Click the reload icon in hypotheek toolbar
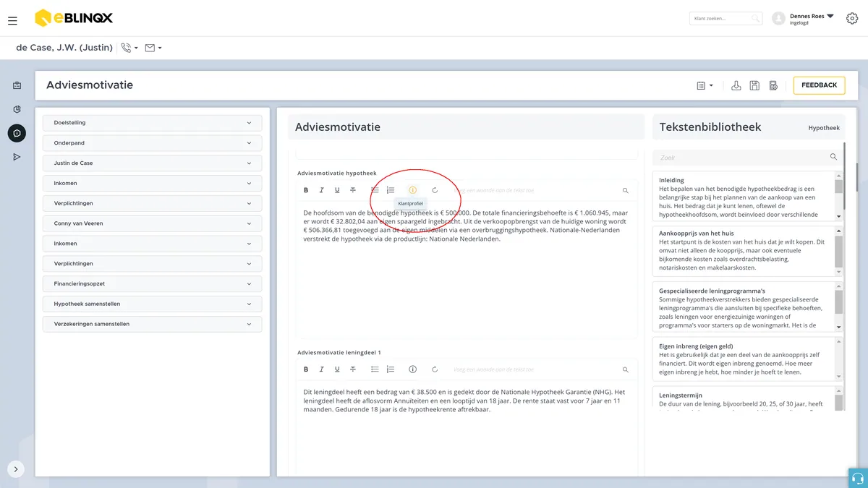The width and height of the screenshot is (868, 488). [435, 190]
